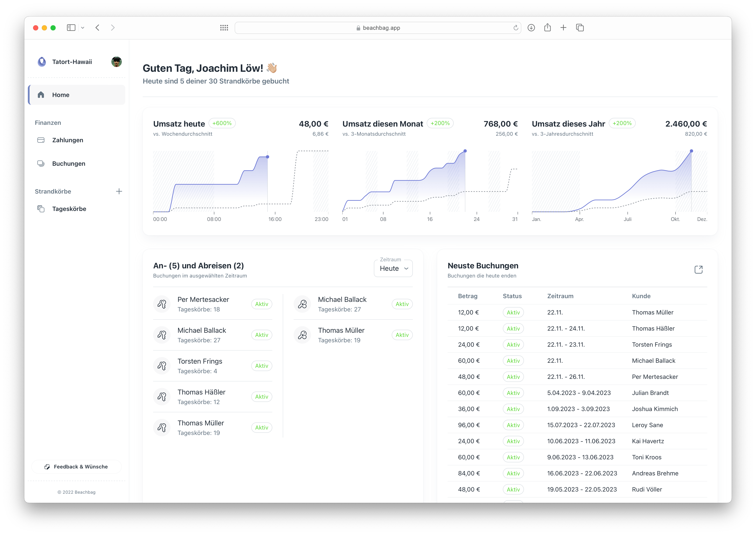Screen dimensions: 756x535
Task: Open Neuste Buchungen external link icon
Action: (698, 269)
